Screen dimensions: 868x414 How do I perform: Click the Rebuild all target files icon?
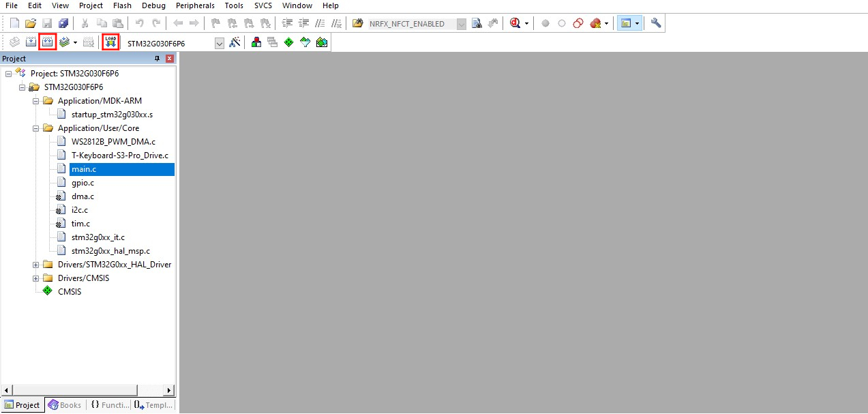pos(47,42)
